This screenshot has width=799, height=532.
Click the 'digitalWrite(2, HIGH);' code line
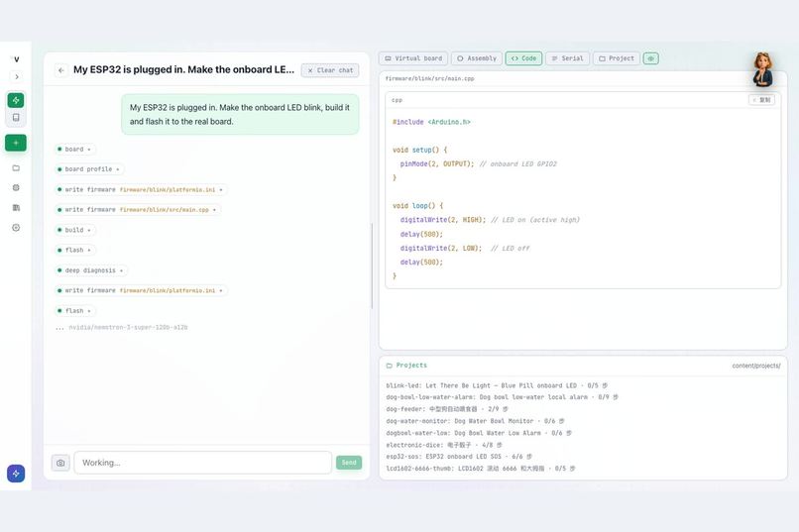(x=443, y=220)
